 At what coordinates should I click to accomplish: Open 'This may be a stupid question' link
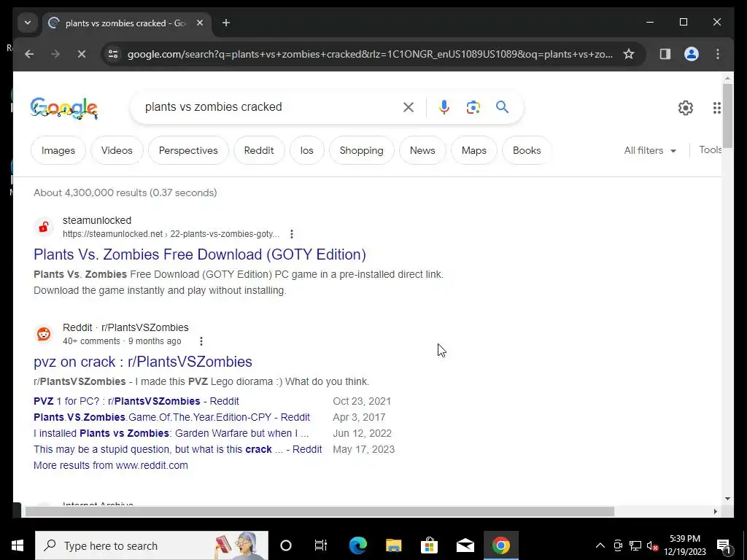pyautogui.click(x=178, y=449)
